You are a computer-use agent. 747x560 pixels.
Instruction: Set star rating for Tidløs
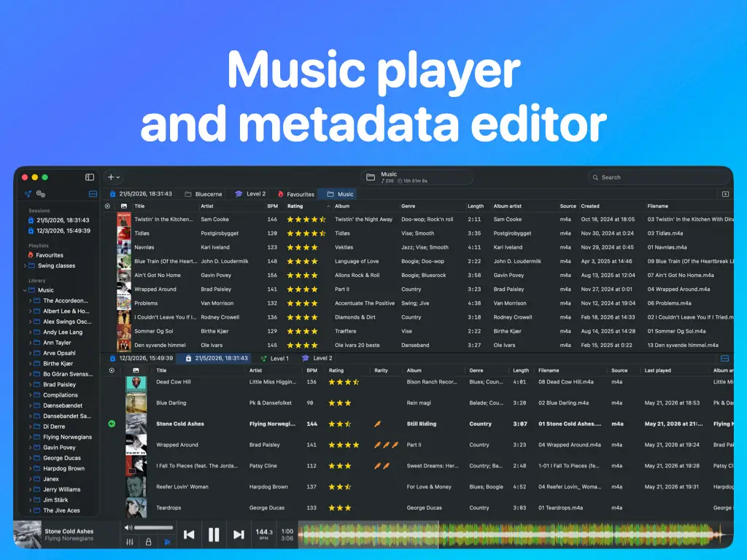pos(306,233)
